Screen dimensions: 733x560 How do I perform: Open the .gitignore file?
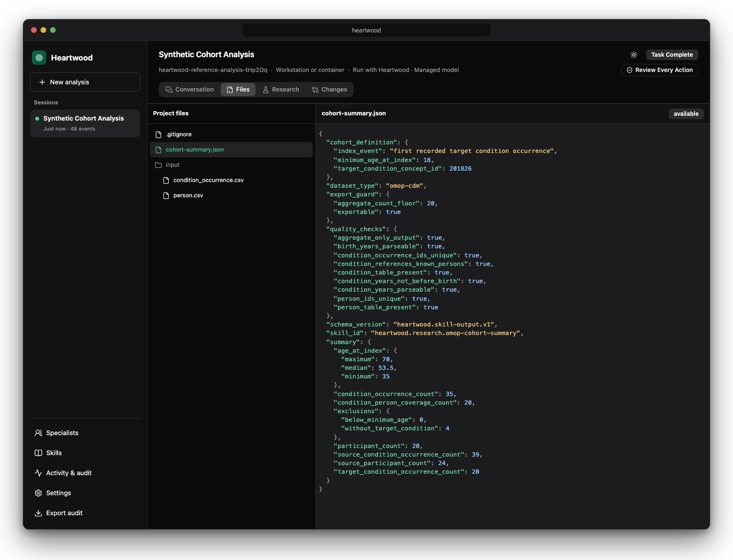(x=231, y=134)
